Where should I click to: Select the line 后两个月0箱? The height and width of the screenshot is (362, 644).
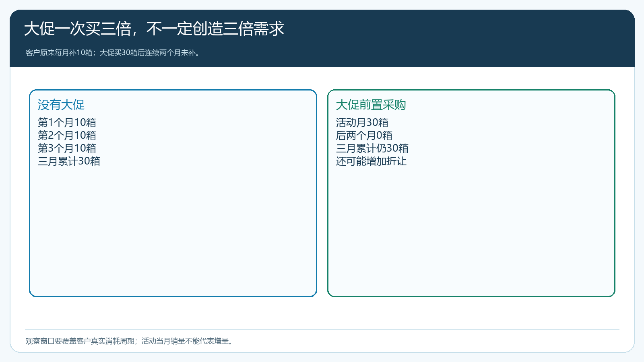[x=364, y=135]
